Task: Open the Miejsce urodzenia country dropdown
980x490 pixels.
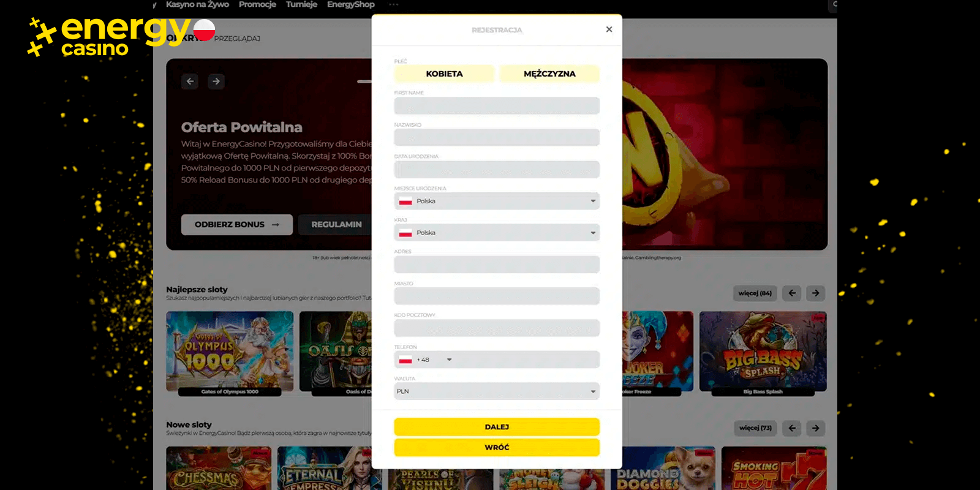Action: (x=497, y=201)
